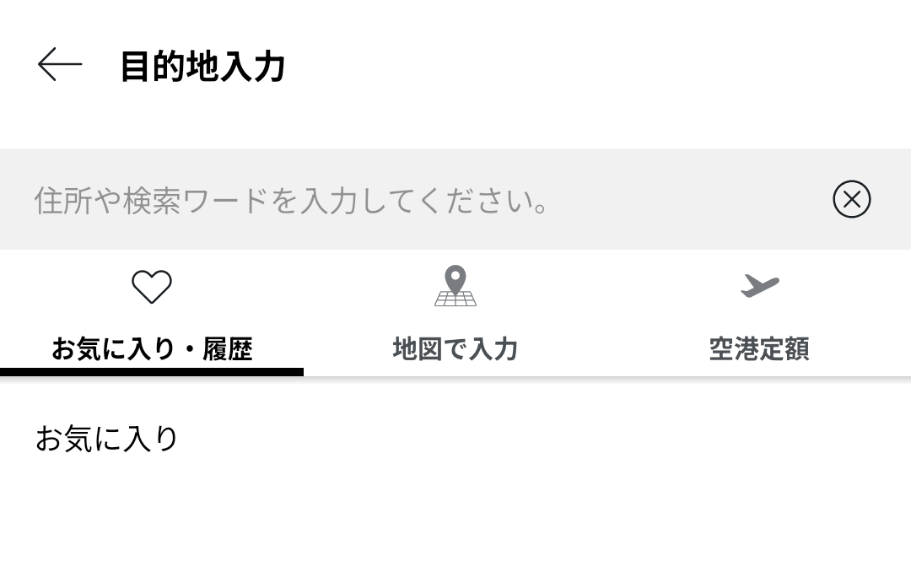Viewport: 911px width, 588px height.
Task: Switch to the お気に入り・履歴 tab label
Action: pos(152,348)
